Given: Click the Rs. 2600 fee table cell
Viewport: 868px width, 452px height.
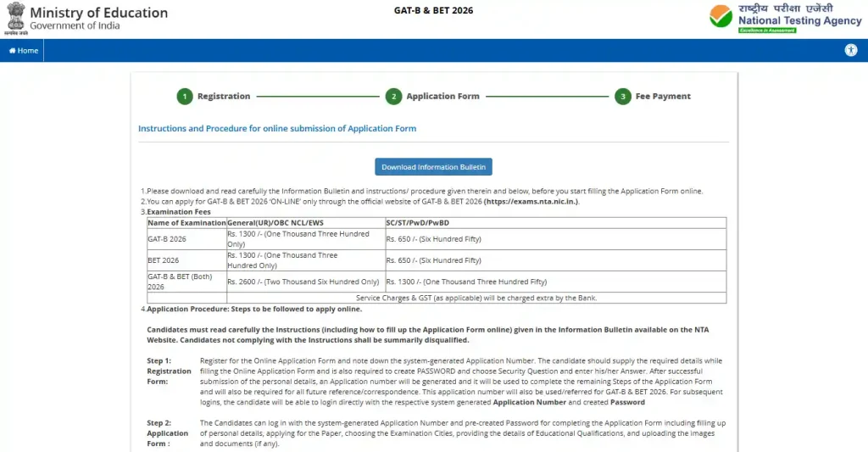Looking at the screenshot, I should click(x=303, y=282).
